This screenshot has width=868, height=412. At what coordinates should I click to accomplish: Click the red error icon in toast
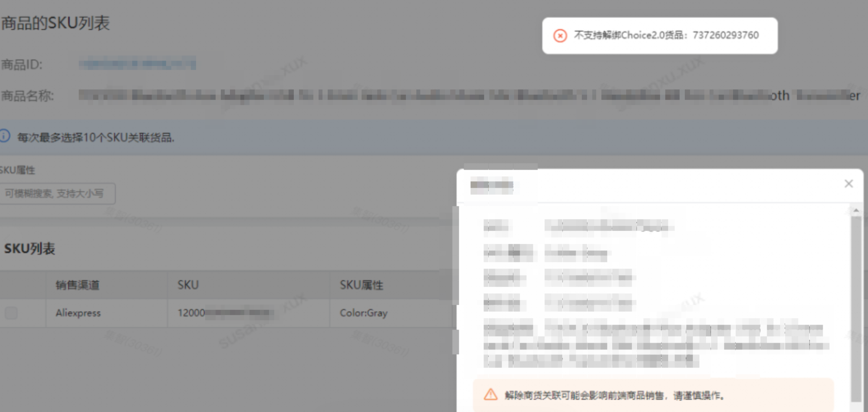pos(560,36)
